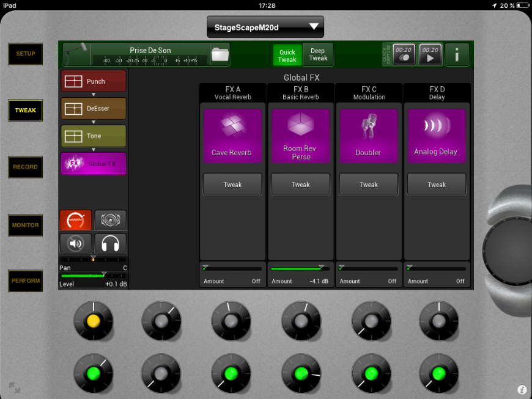Click Tweak button under Room Rev Perso
The image size is (532, 399).
coord(300,185)
